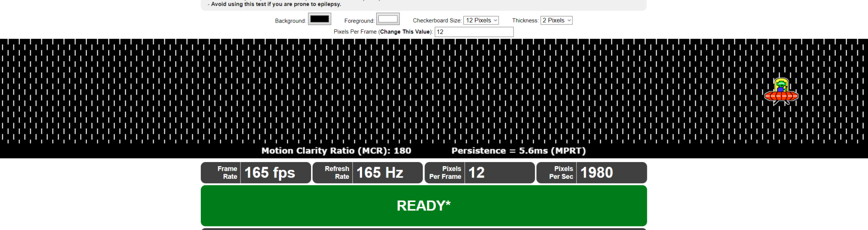Click the epilepsy warning note text
The height and width of the screenshot is (230, 868).
274,4
